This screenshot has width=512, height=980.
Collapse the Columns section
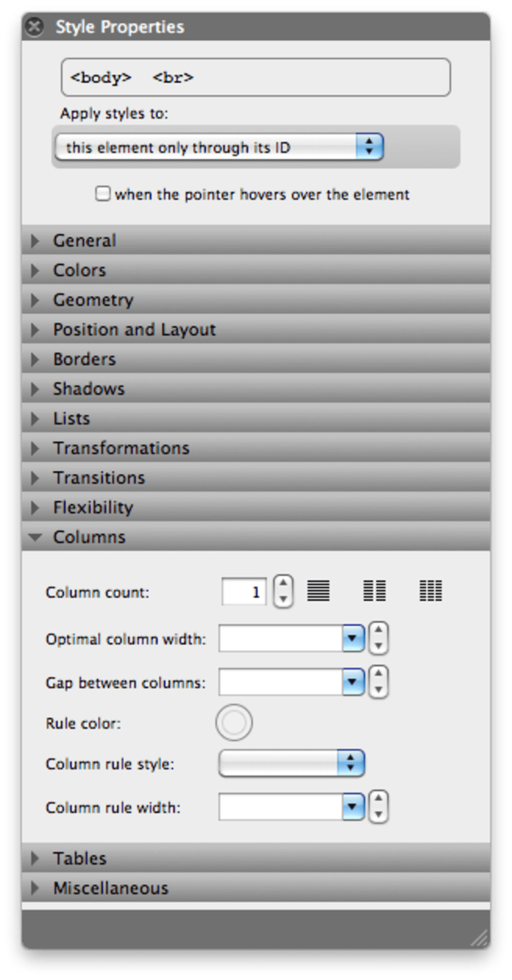(x=35, y=537)
